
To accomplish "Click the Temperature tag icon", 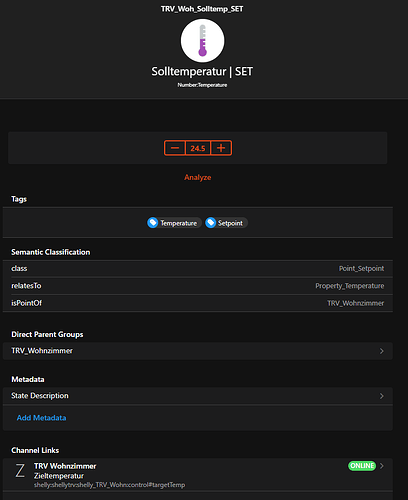I will 153,223.
